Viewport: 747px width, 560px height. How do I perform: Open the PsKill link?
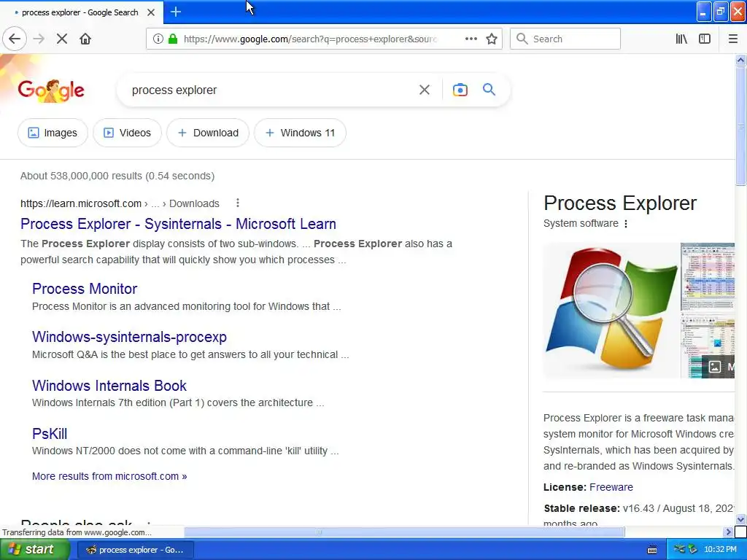[x=50, y=433]
